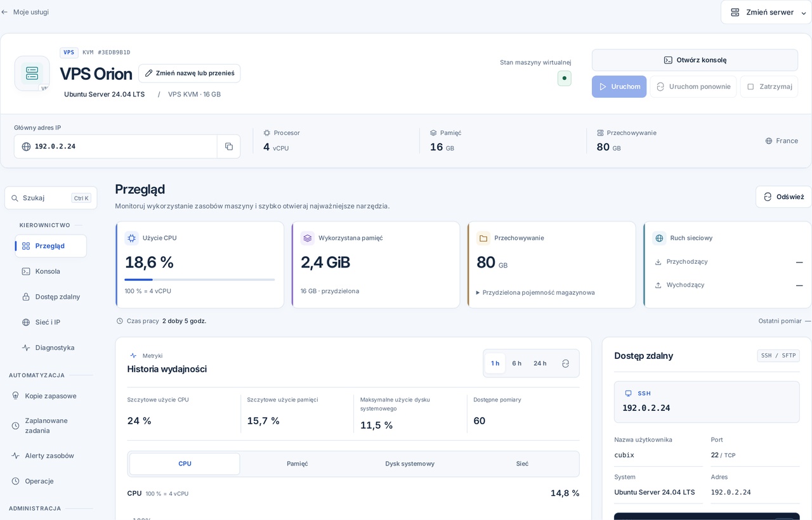The height and width of the screenshot is (520, 812).
Task: Click the refresh icon in performance history range
Action: pyautogui.click(x=565, y=363)
